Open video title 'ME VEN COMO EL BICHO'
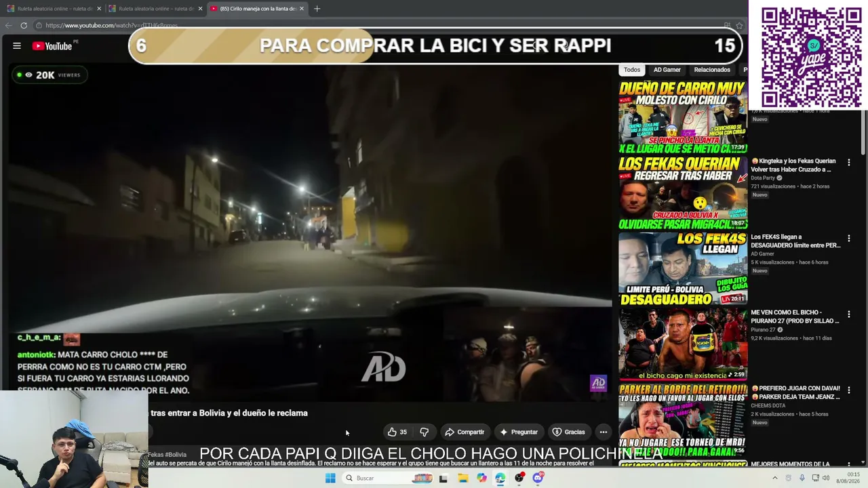Viewport: 868px width, 488px height. coord(795,317)
